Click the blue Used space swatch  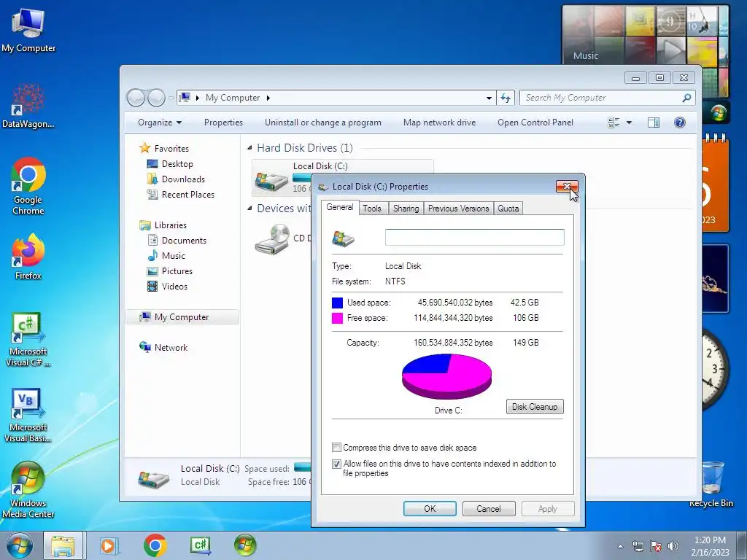(x=337, y=303)
